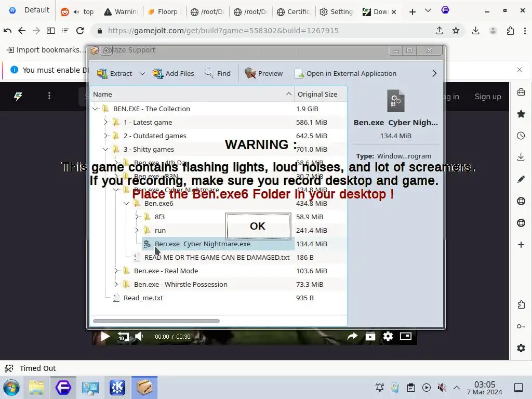
Task: Open sidebar bookmarks star icon
Action: click(x=521, y=114)
